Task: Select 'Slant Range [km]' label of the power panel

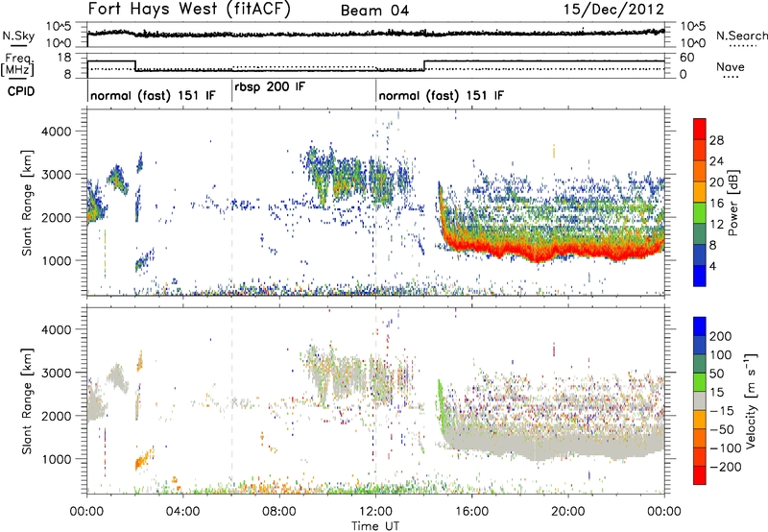Action: point(27,203)
